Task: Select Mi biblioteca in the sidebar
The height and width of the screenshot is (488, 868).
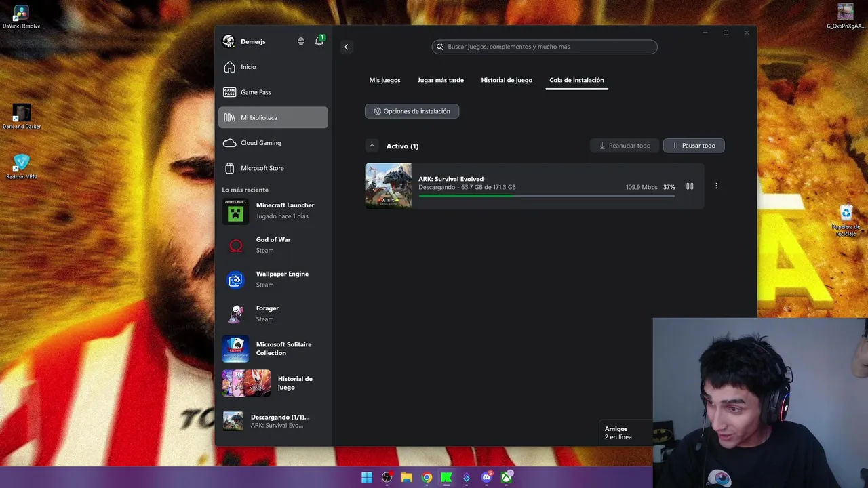Action: [x=273, y=117]
